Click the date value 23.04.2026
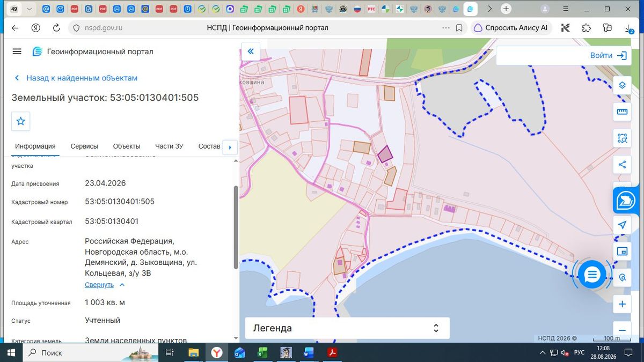644x362 pixels. pos(105,183)
